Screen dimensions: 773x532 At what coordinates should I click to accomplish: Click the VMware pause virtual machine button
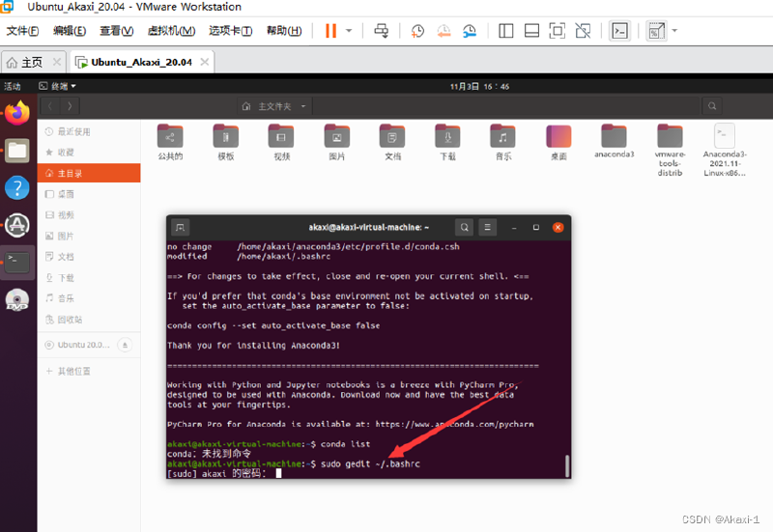(x=330, y=31)
